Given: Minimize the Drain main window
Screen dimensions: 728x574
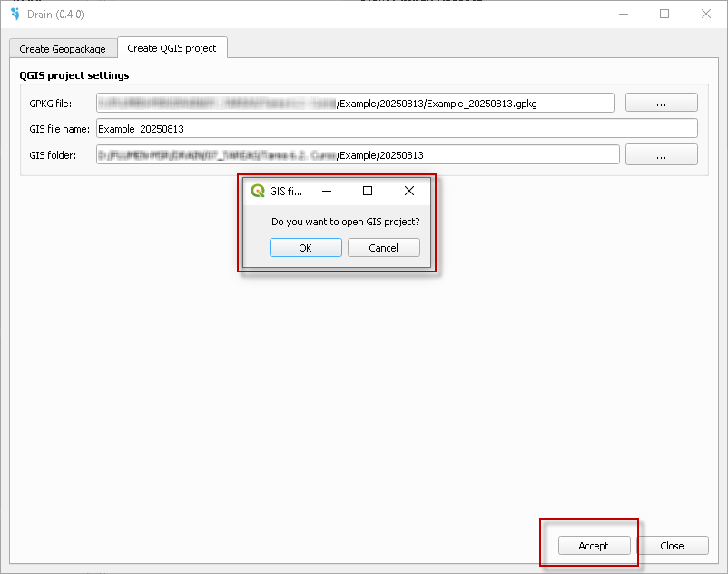Looking at the screenshot, I should tap(623, 14).
